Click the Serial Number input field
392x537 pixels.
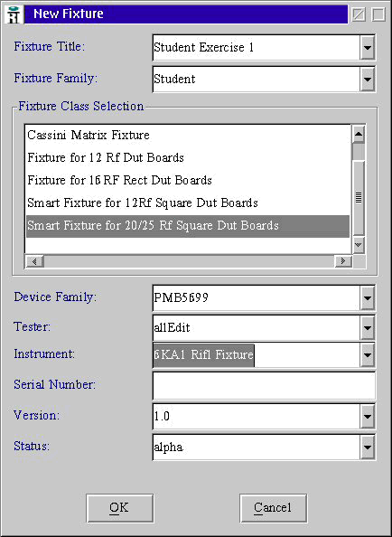[264, 386]
